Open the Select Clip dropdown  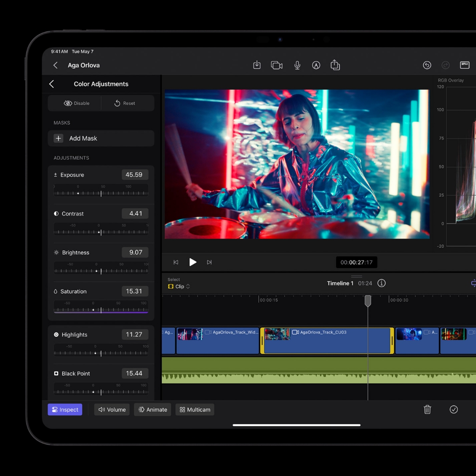pyautogui.click(x=179, y=286)
